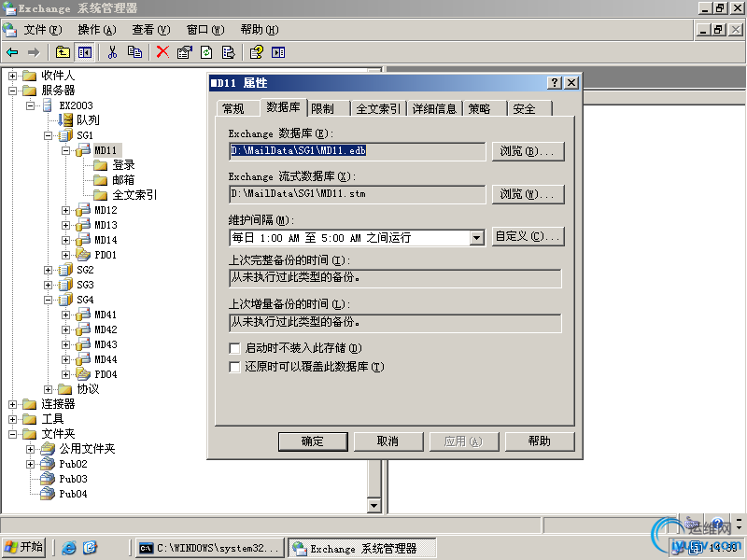Viewport: 747px width, 560px height.
Task: Click the Forward arrow toolbar icon
Action: [34, 52]
